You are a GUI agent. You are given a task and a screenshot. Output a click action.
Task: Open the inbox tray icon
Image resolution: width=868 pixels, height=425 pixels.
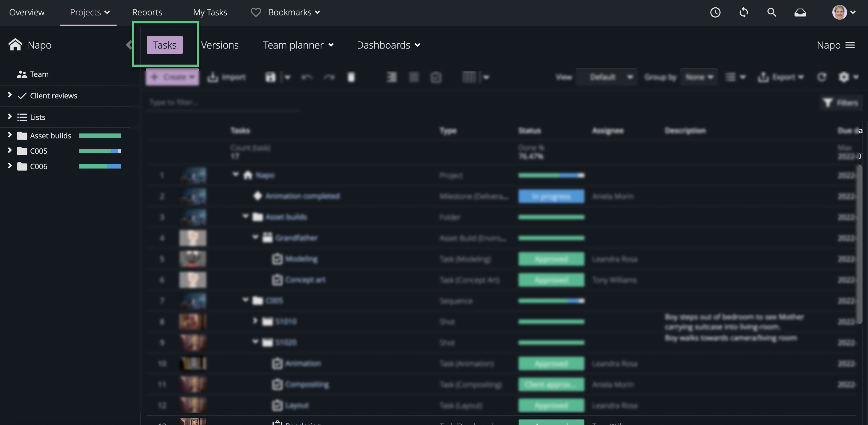(x=800, y=13)
